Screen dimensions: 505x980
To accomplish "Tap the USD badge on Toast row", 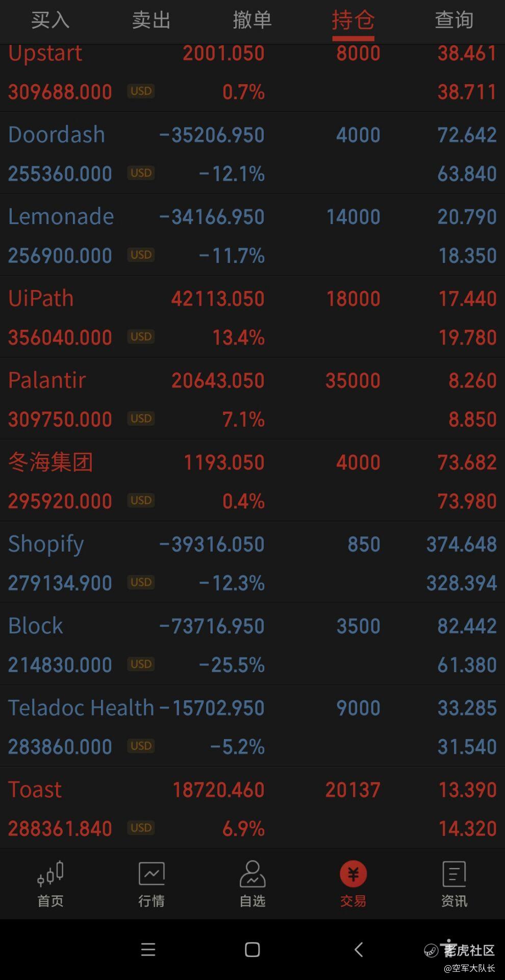I will 141,828.
